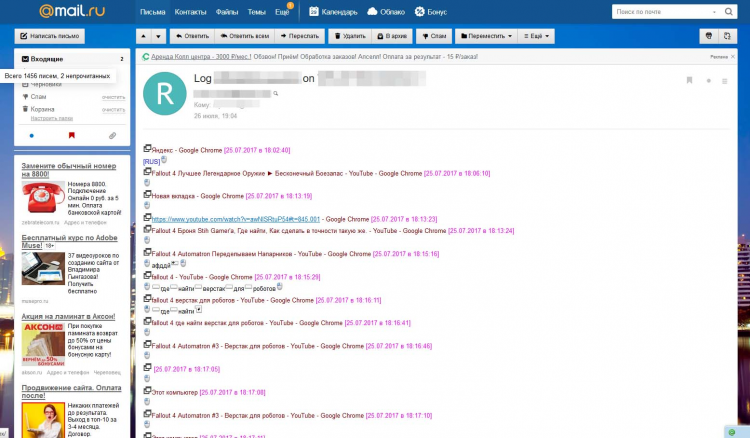Flag this message with bookmark icon

[689, 80]
